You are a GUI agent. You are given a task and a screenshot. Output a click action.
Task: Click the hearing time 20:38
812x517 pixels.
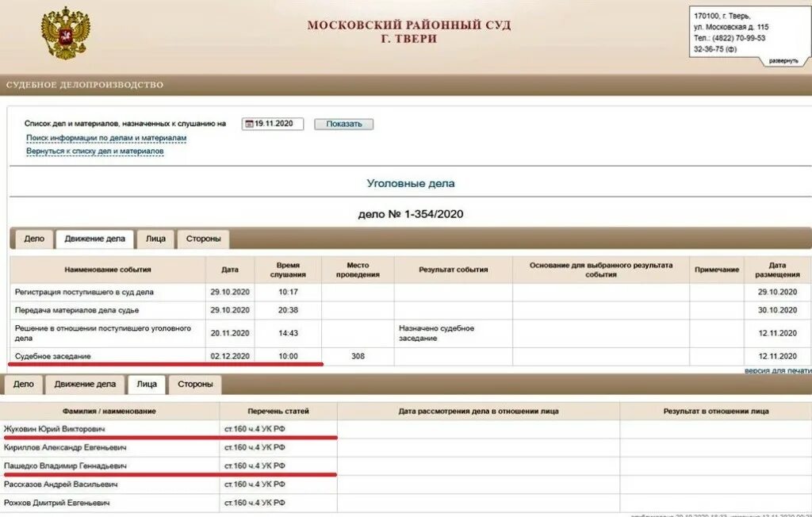tap(288, 310)
